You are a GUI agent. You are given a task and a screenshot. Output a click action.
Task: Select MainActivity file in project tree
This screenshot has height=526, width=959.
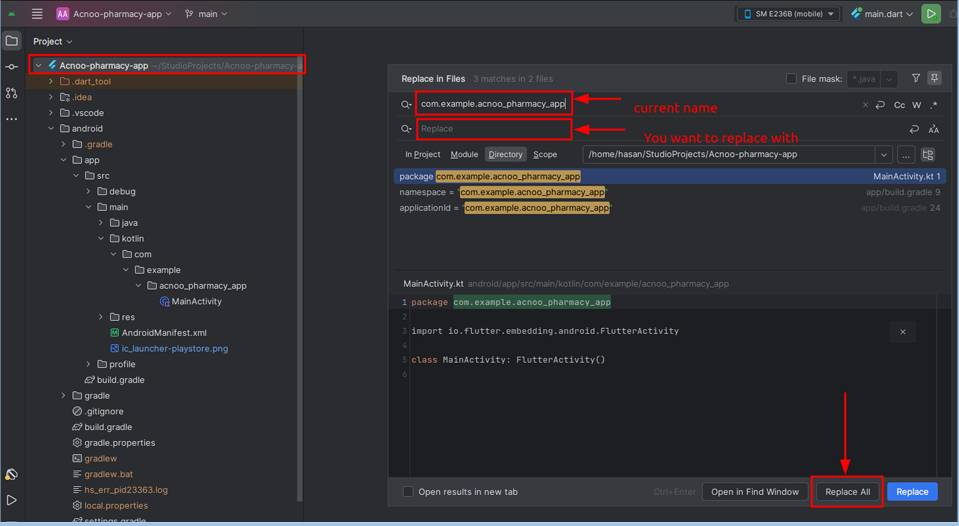click(x=196, y=301)
